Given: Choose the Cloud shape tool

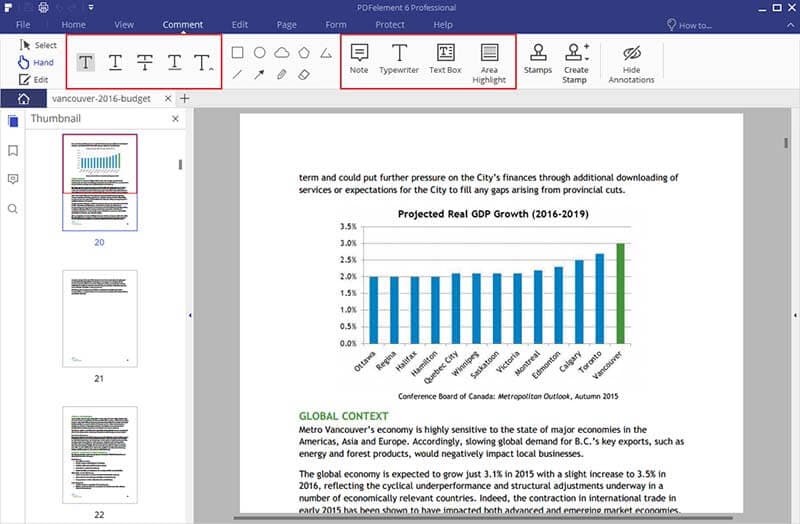Looking at the screenshot, I should [282, 53].
